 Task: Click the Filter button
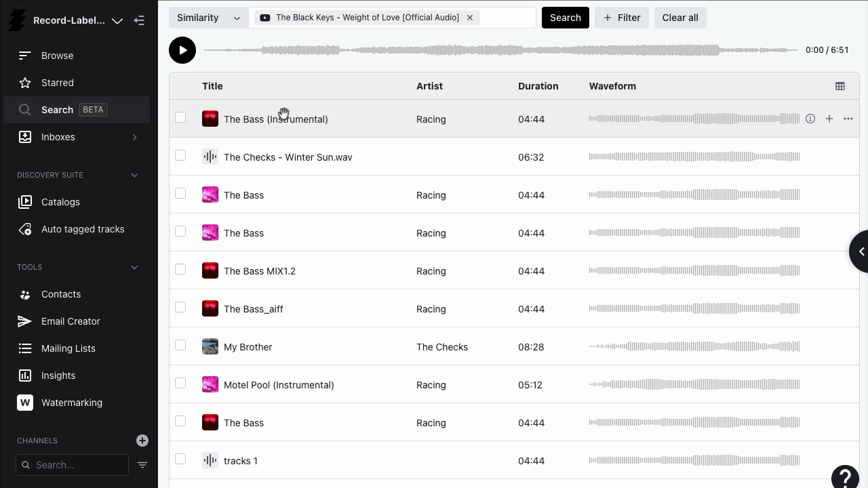622,18
